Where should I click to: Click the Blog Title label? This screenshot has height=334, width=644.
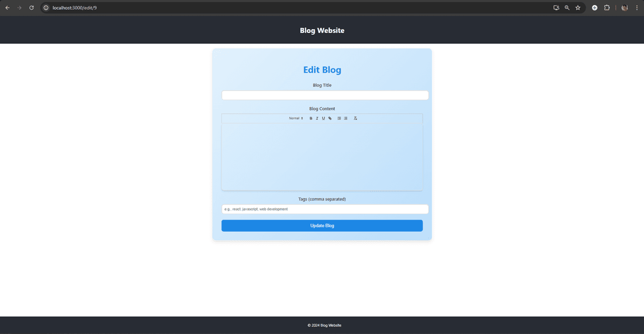click(x=322, y=85)
